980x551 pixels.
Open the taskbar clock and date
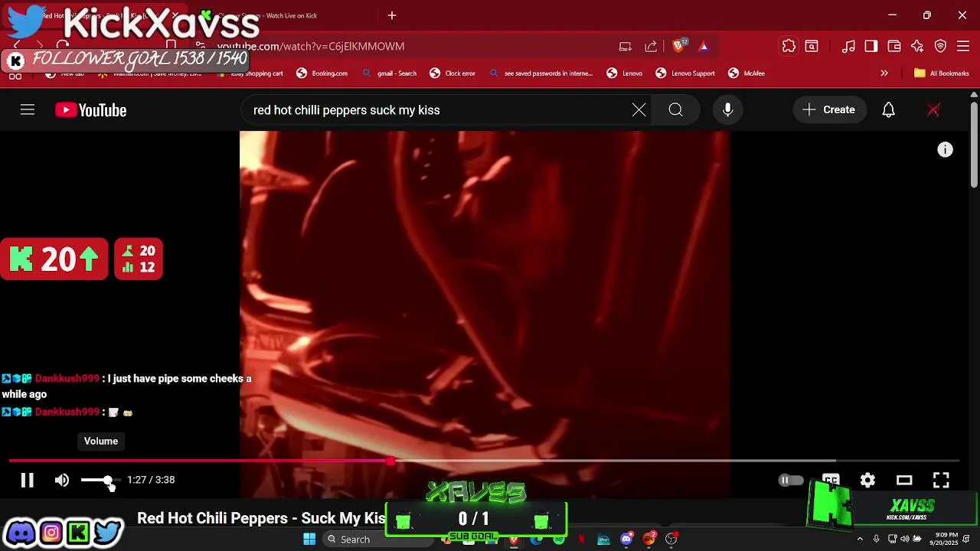tap(944, 539)
